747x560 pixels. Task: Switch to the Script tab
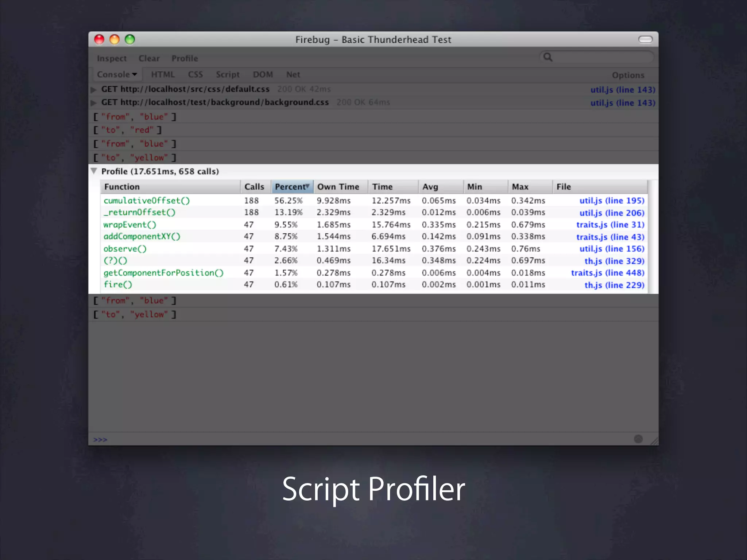(228, 74)
